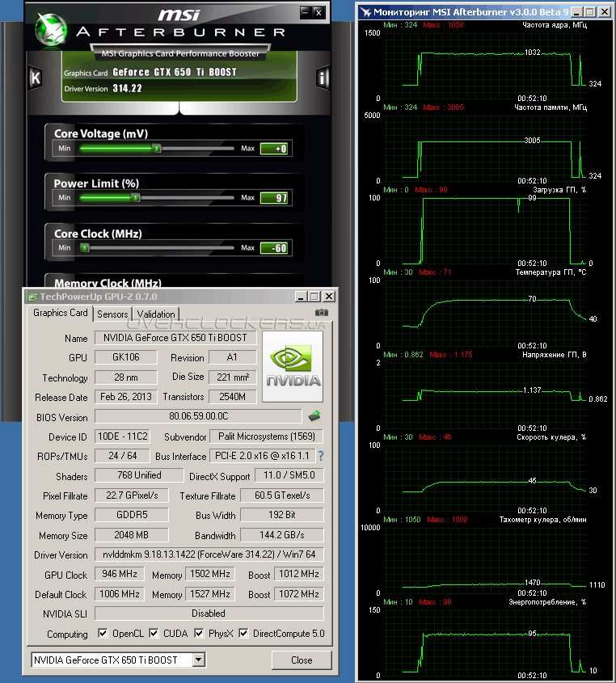
Task: Click the NVIDIA logo in GPU-Z
Action: pyautogui.click(x=293, y=366)
